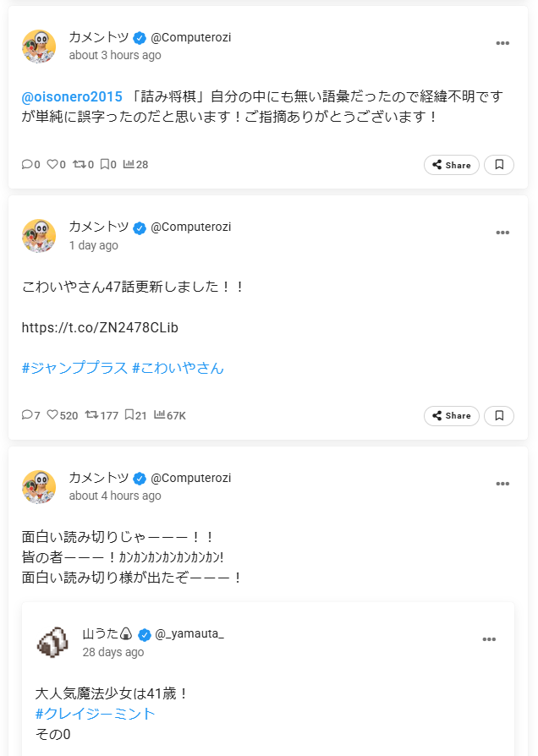Open the @oisonero2015 mention link
The width and height of the screenshot is (538, 756).
pos(72,96)
